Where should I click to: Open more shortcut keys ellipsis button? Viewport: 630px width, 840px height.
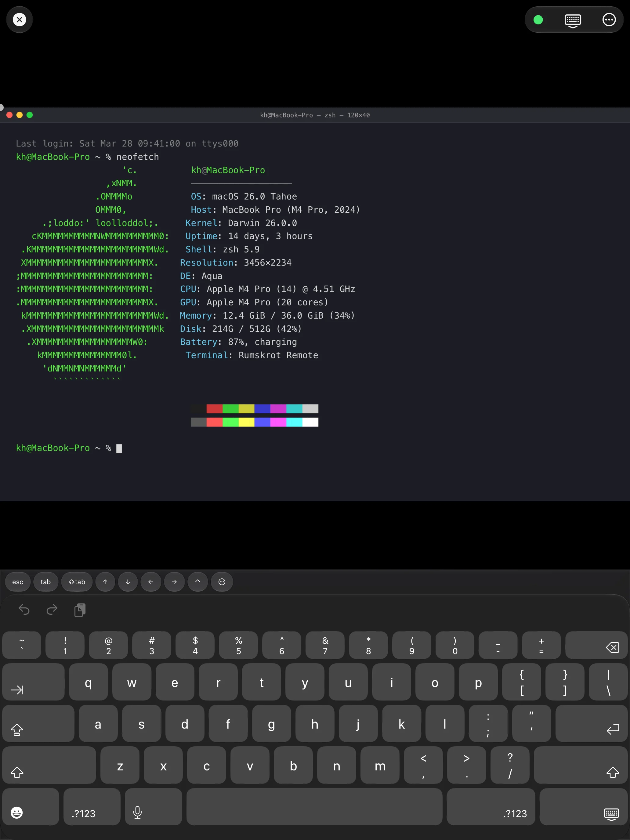click(222, 582)
